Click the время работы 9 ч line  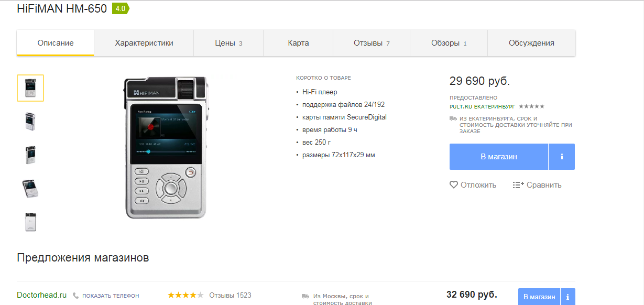(x=330, y=130)
